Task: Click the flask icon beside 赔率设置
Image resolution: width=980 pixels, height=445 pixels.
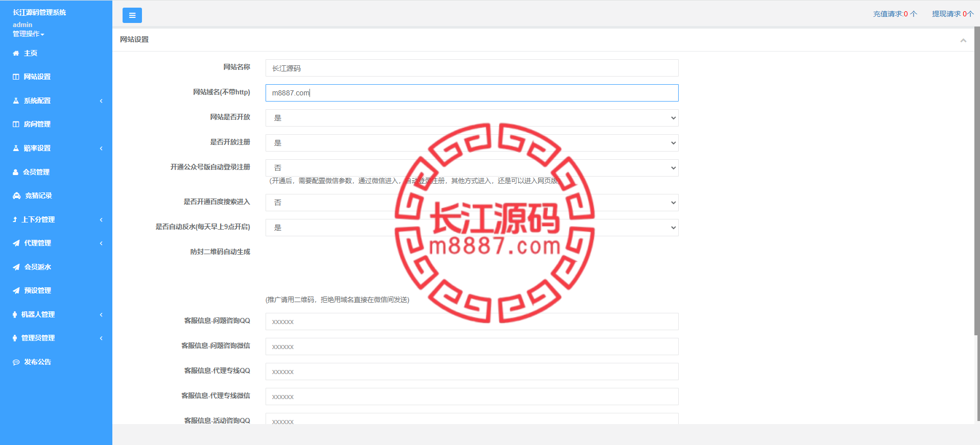Action: 16,148
